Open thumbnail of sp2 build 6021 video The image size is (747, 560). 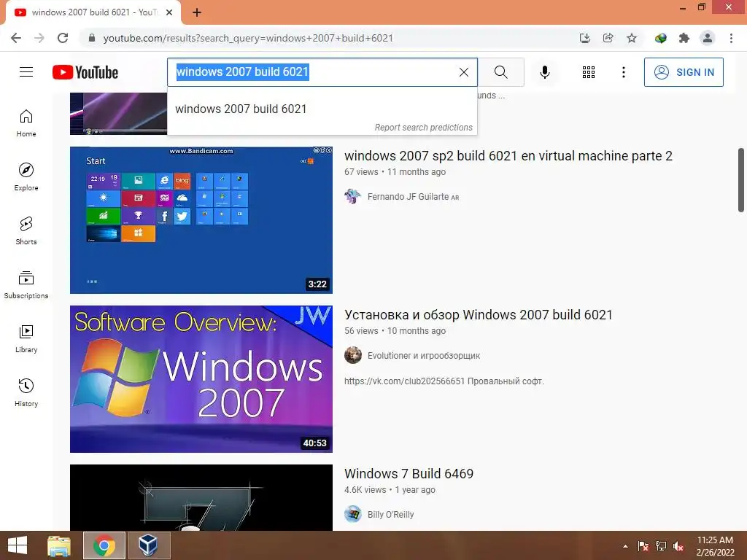pos(201,220)
